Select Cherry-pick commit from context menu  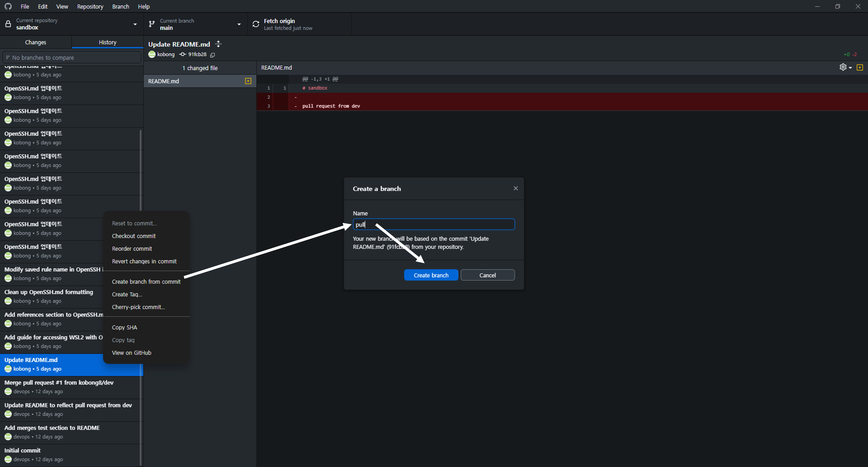pyautogui.click(x=138, y=307)
